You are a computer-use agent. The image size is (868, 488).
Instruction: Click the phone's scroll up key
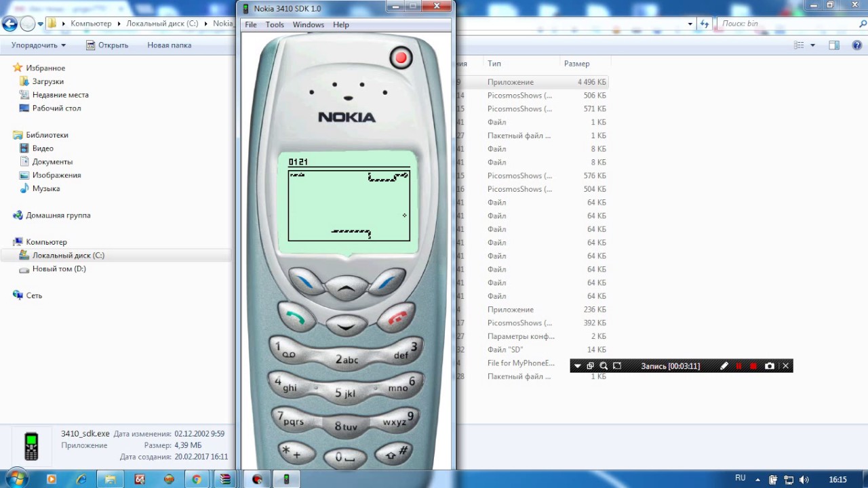pos(347,289)
